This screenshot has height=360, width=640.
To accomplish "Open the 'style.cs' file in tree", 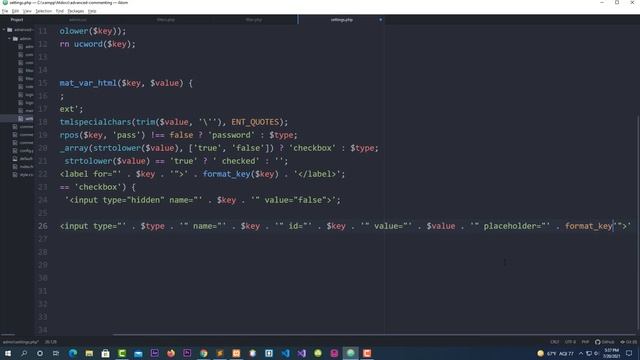I will pos(23,175).
